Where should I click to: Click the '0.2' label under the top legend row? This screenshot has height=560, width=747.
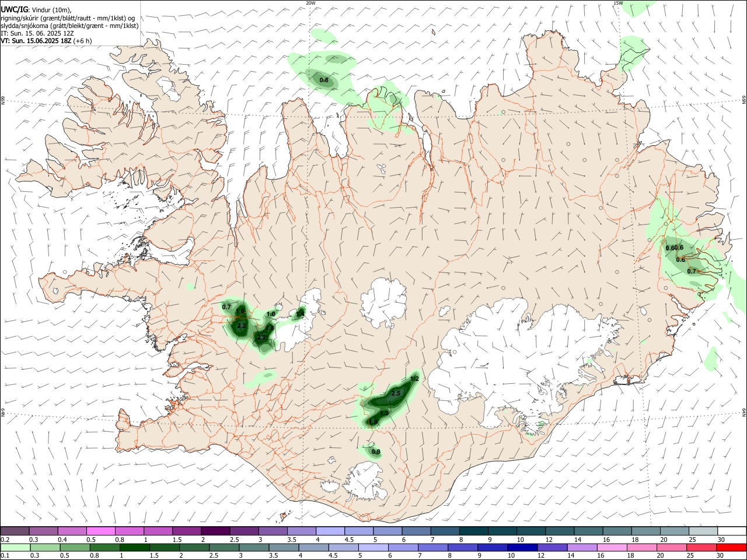point(5,540)
